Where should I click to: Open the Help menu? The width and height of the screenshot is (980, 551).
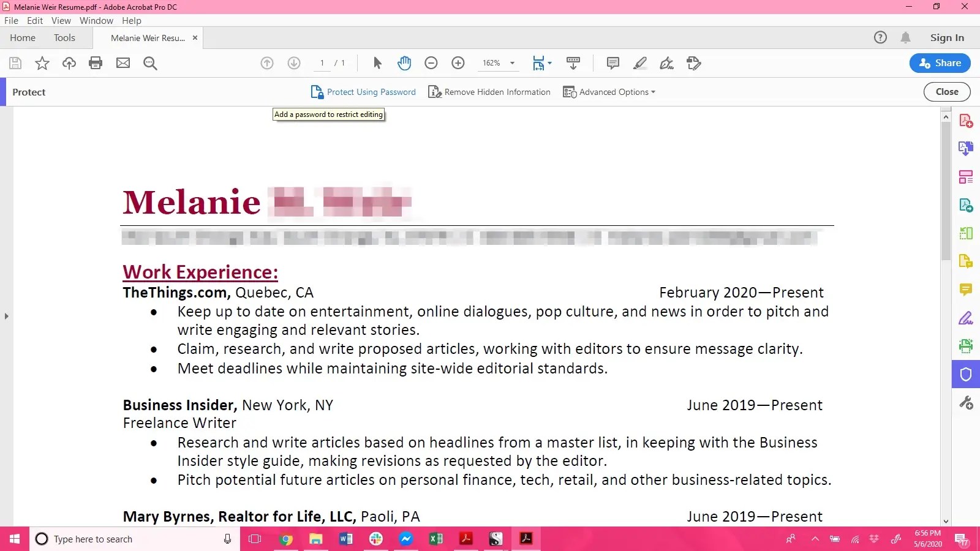[132, 21]
